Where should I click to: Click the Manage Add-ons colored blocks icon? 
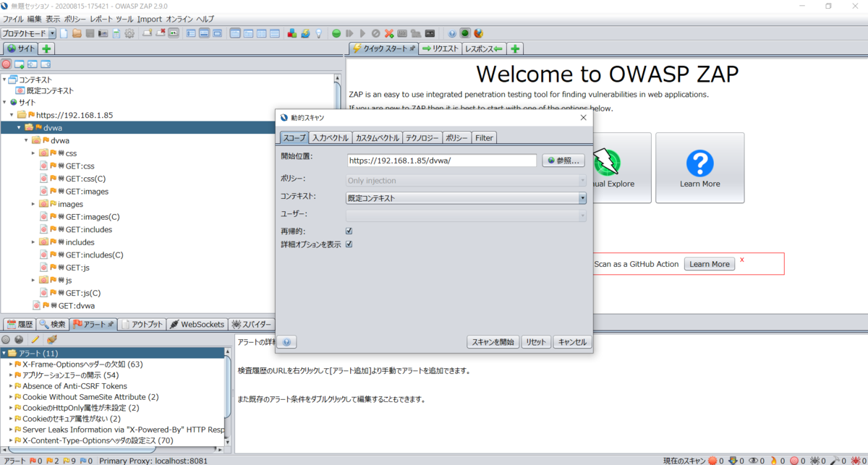292,33
